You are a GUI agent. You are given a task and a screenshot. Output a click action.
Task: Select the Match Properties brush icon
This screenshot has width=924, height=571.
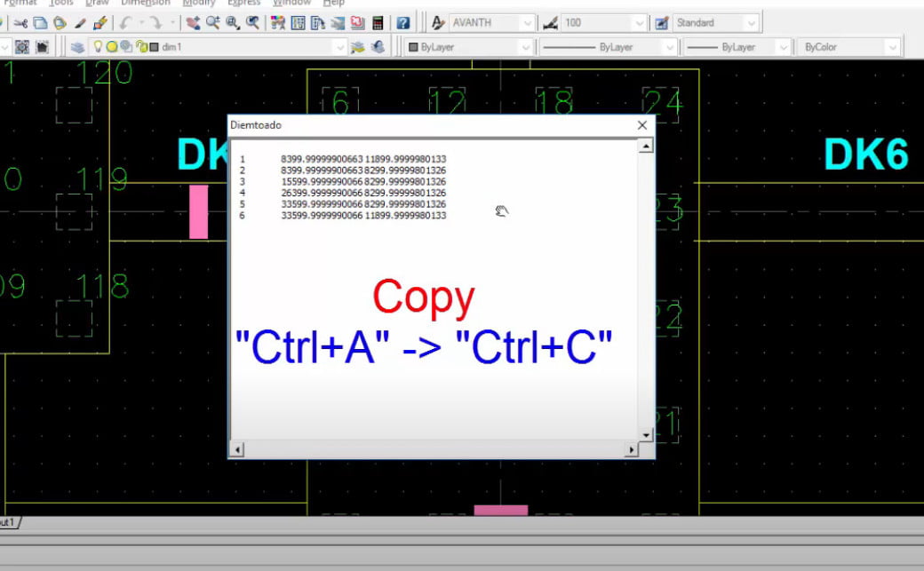click(x=80, y=23)
